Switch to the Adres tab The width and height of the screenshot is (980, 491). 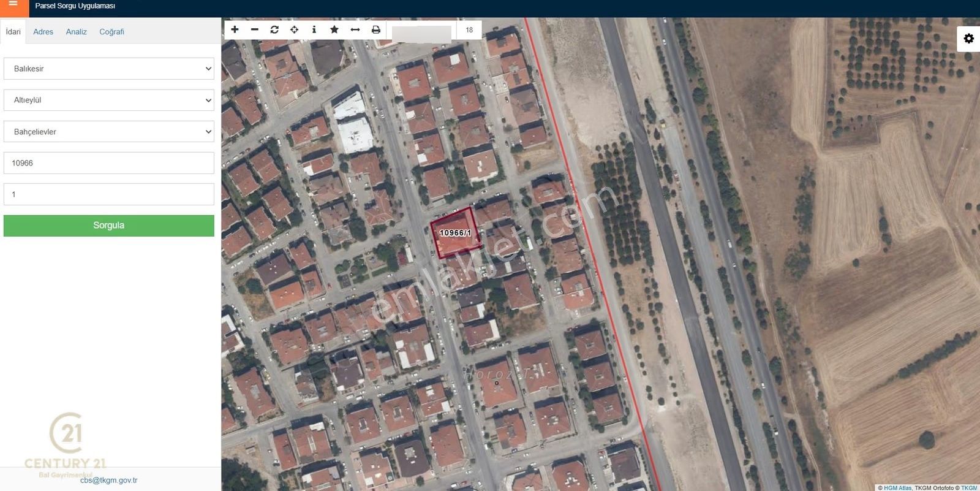(43, 32)
